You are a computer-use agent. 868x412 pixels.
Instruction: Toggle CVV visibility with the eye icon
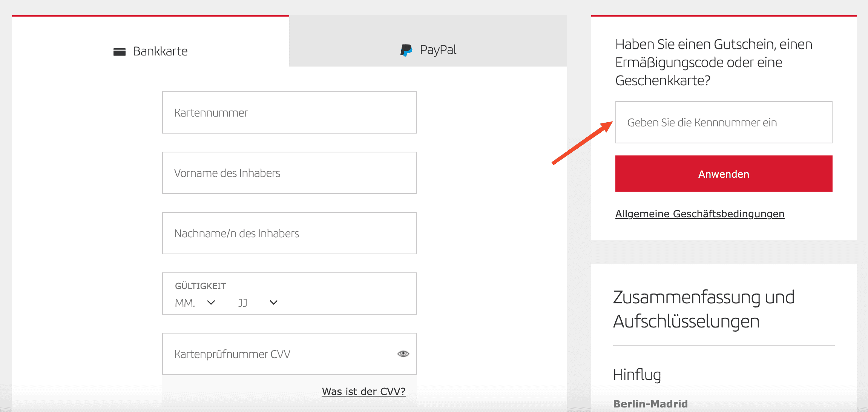pyautogui.click(x=403, y=354)
